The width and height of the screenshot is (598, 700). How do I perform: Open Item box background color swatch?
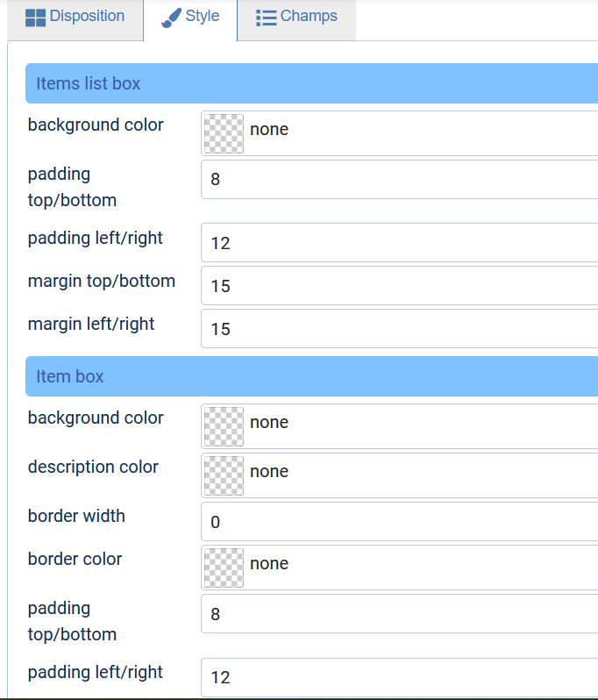[224, 426]
